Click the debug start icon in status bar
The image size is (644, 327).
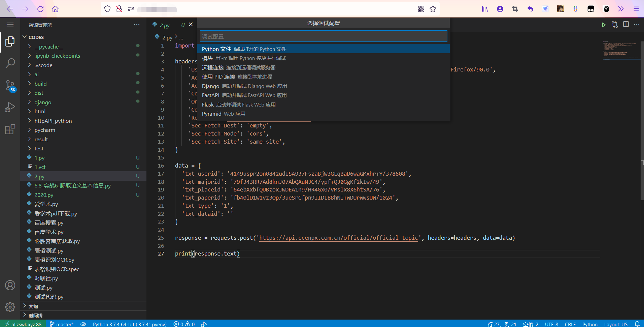(x=204, y=324)
